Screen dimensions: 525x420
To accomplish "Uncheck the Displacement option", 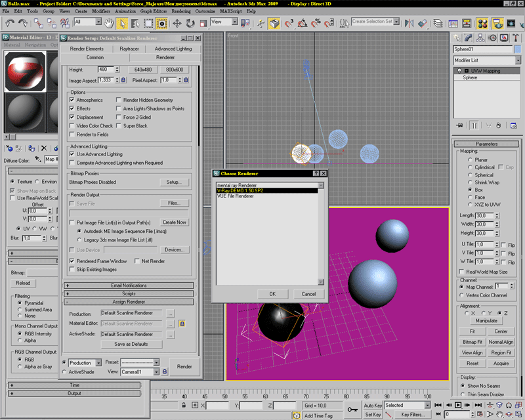I will 72,117.
